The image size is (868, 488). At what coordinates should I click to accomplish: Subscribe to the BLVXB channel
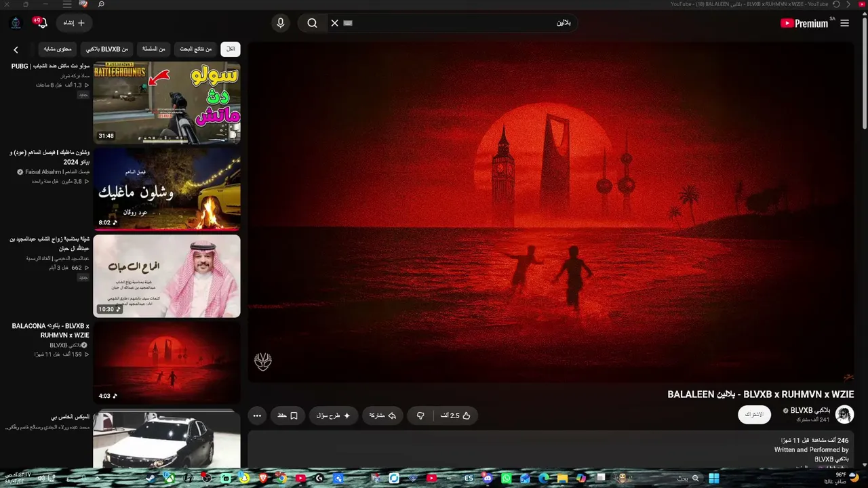coord(754,415)
